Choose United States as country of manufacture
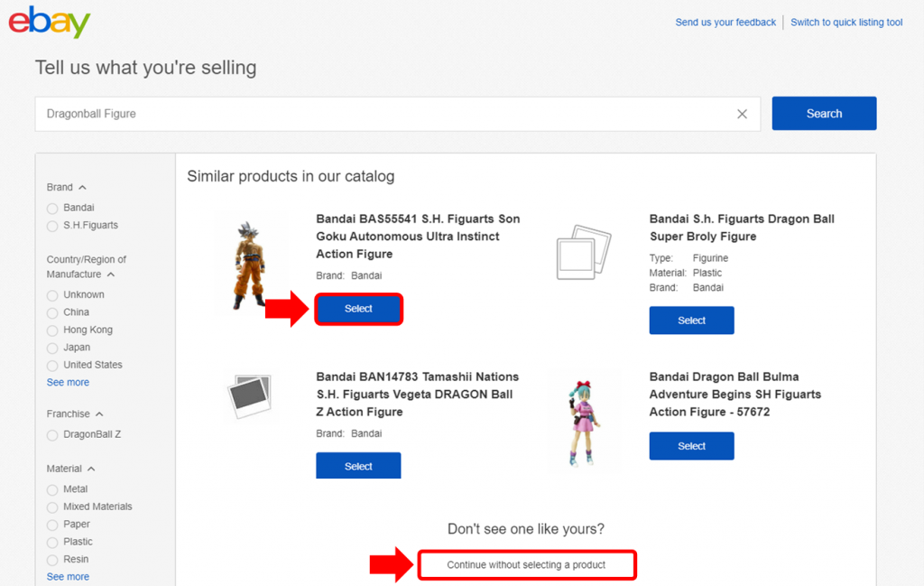The width and height of the screenshot is (924, 586). click(x=52, y=366)
